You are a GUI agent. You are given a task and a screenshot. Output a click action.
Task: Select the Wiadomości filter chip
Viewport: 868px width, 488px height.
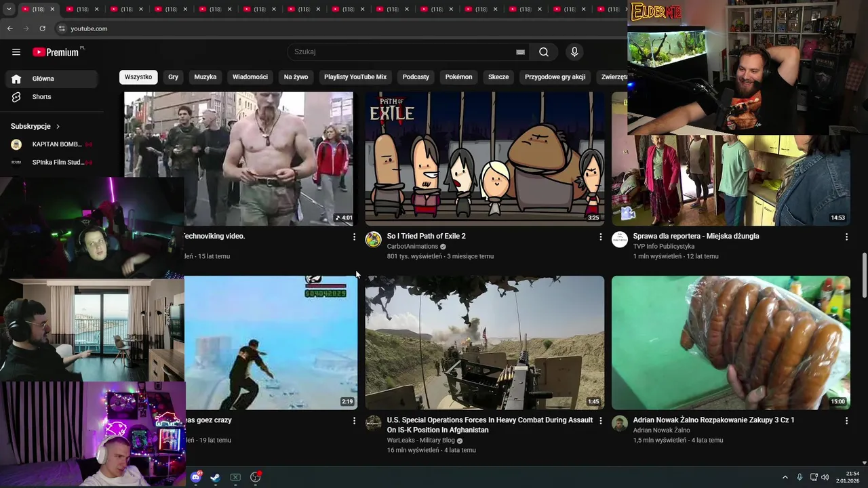[250, 77]
